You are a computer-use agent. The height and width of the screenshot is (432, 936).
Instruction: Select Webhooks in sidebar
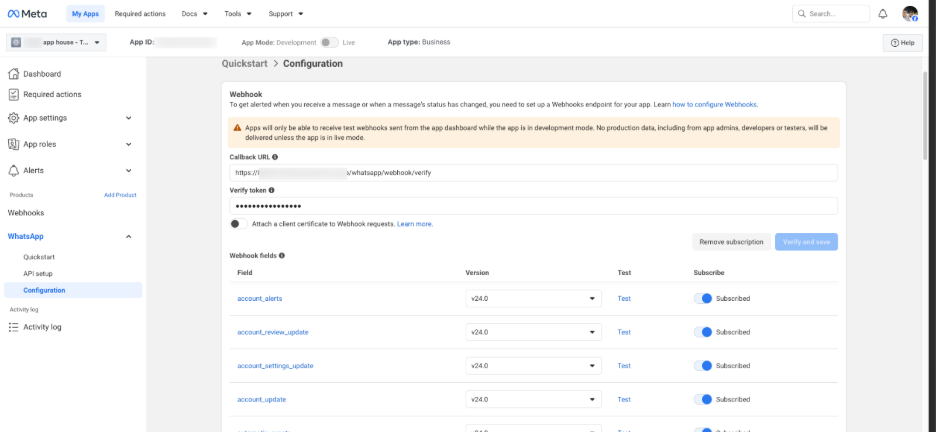point(26,212)
